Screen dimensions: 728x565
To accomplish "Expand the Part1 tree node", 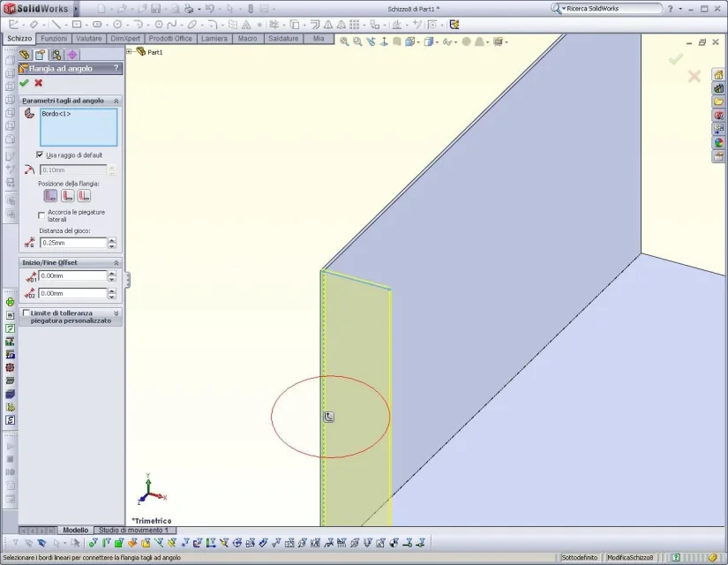I will pyautogui.click(x=130, y=52).
